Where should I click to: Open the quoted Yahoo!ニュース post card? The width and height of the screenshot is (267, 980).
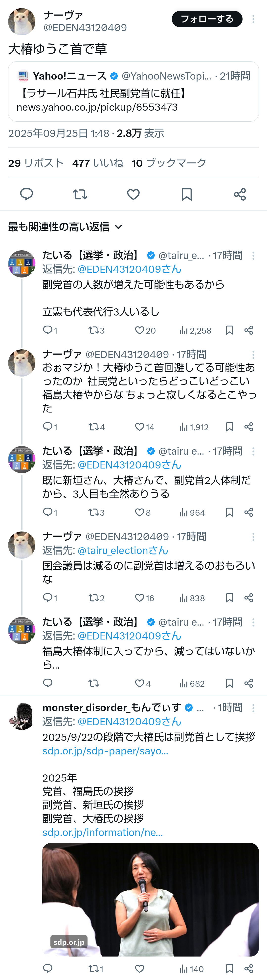[133, 92]
